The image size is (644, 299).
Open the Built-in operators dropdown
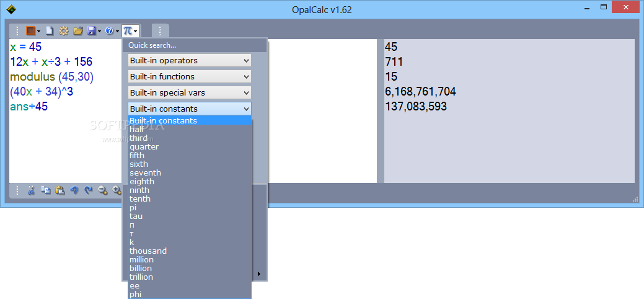(x=189, y=60)
